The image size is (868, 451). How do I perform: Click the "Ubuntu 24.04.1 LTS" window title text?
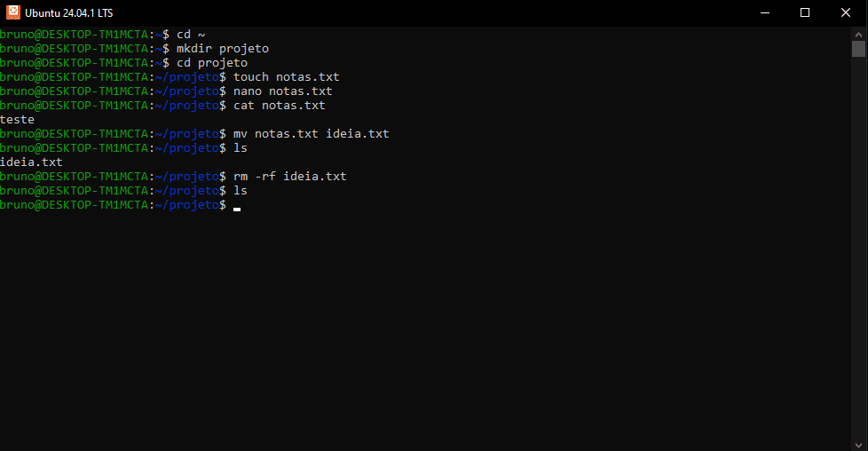point(68,13)
